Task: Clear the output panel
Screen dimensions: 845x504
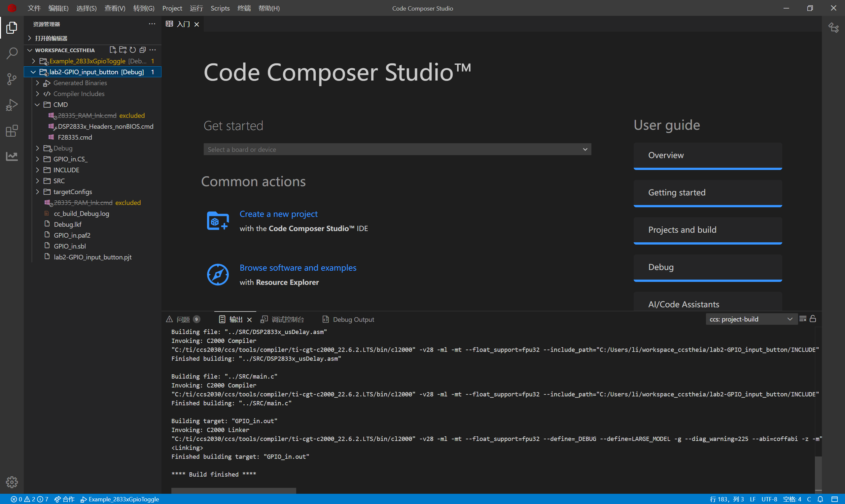Action: click(x=802, y=319)
